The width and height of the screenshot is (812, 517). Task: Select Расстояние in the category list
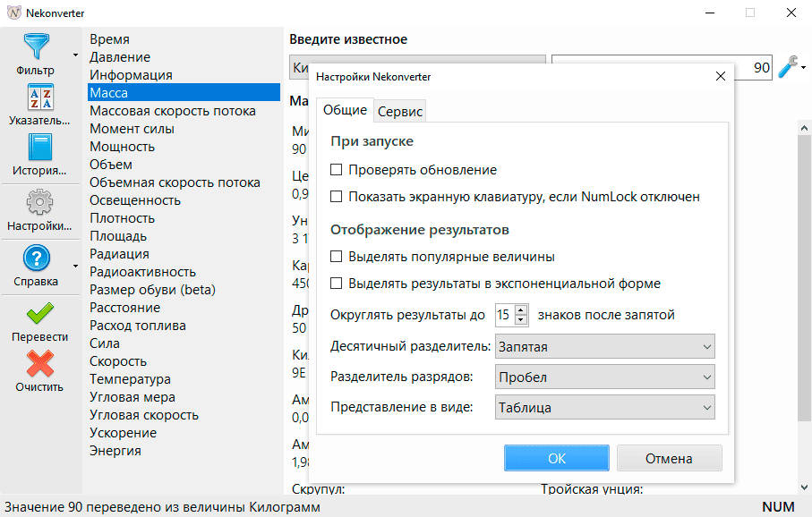click(124, 308)
